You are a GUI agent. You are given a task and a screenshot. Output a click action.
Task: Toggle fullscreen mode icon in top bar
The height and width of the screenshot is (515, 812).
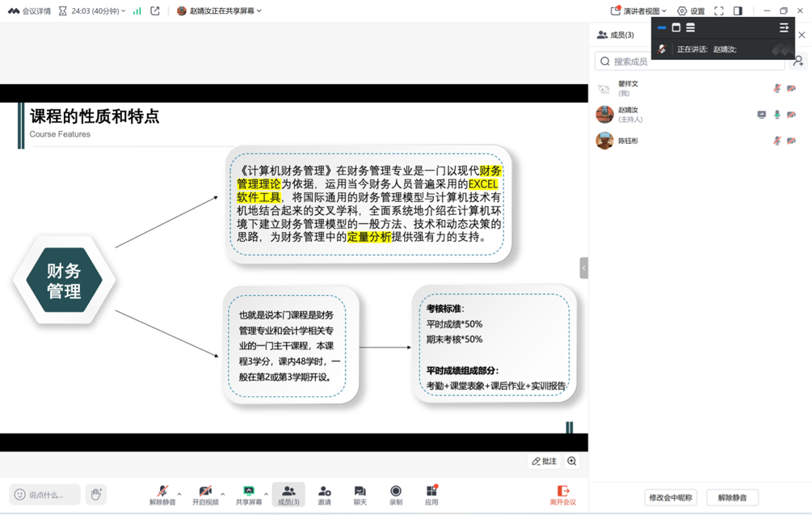point(718,11)
